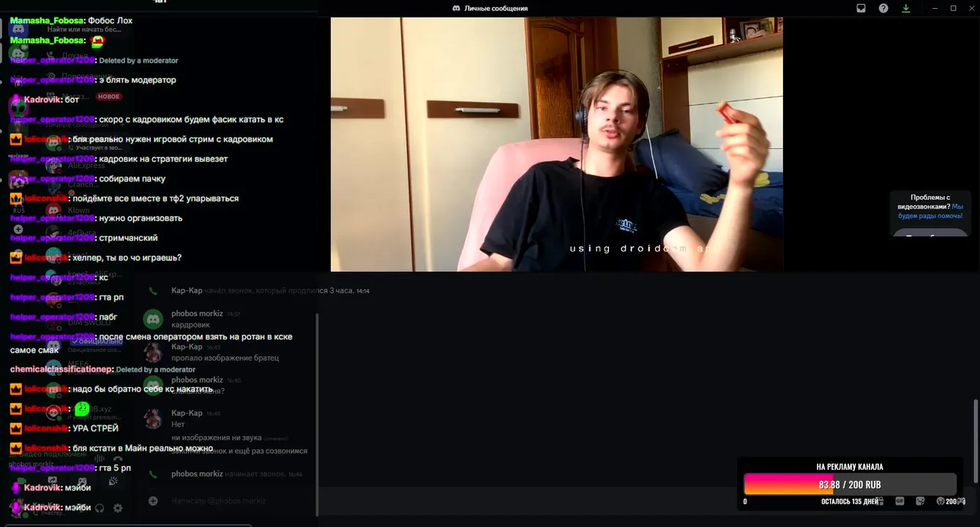Screen dimensions: 980x527
Task: Toggle deafen headphones icon
Action: (x=100, y=507)
